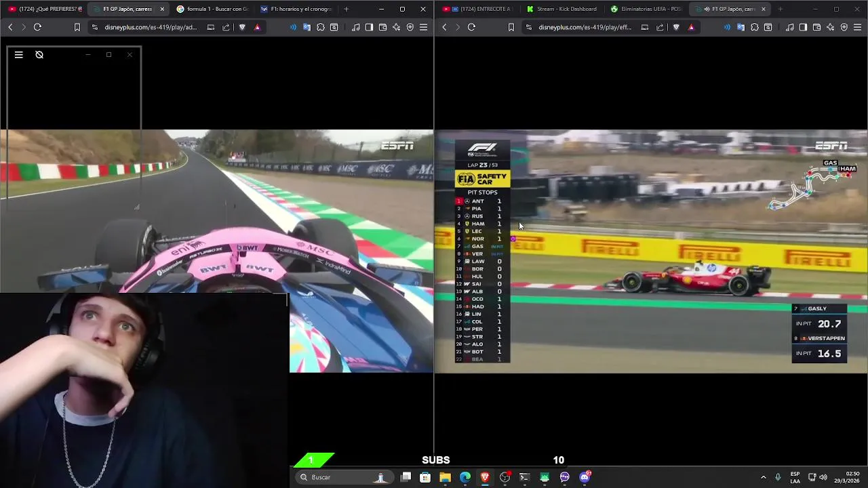Click the cast screen icon in left address bar
The height and width of the screenshot is (488, 868).
pos(211,27)
